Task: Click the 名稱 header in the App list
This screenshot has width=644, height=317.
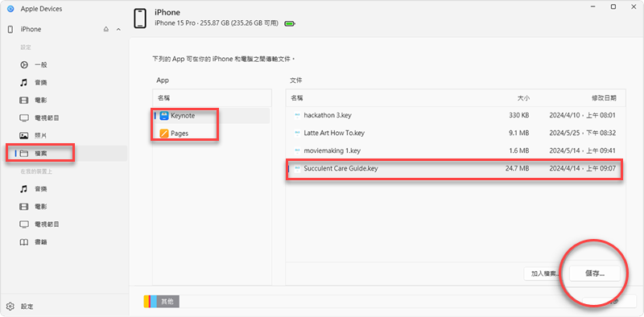Action: tap(164, 98)
